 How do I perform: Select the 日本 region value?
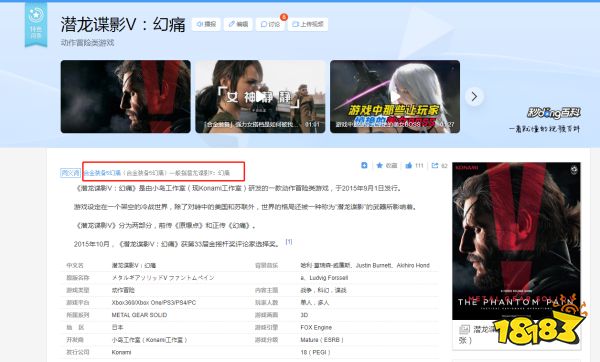tap(117, 328)
